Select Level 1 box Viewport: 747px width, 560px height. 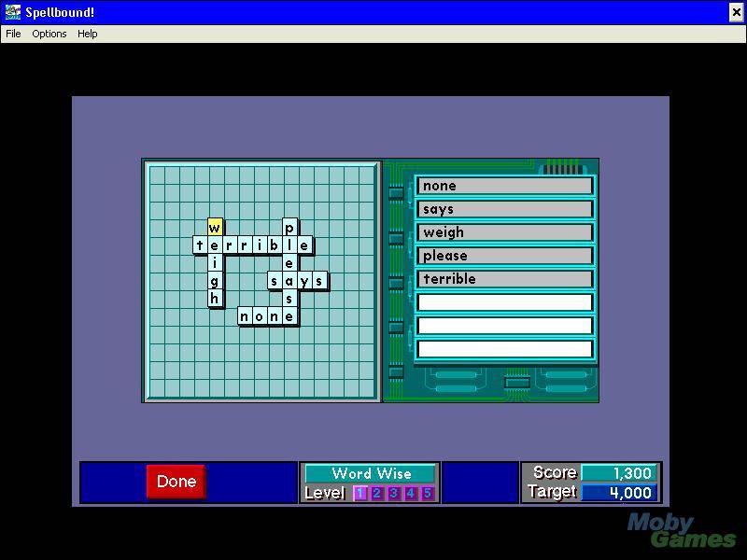coord(360,493)
